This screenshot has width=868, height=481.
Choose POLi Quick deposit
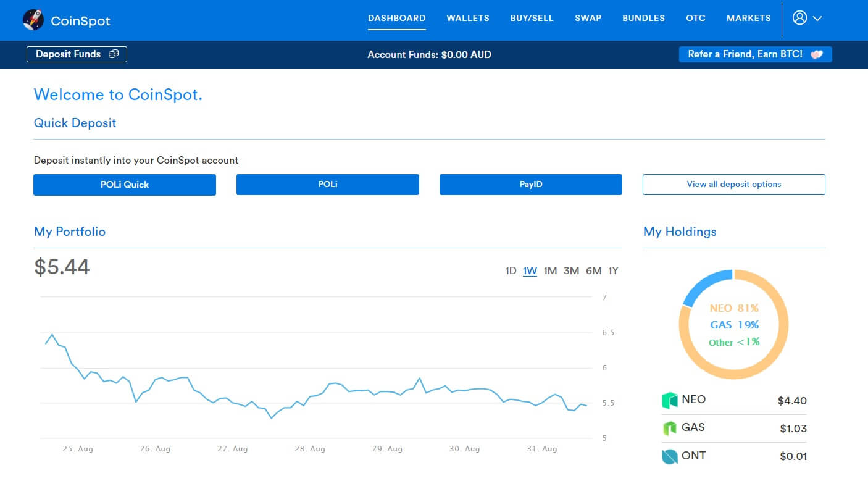click(125, 185)
